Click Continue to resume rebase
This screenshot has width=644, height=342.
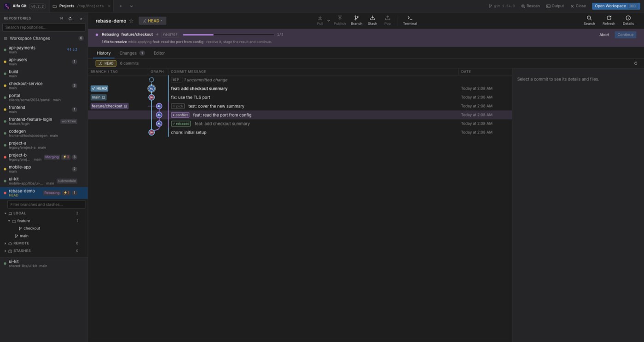[625, 35]
